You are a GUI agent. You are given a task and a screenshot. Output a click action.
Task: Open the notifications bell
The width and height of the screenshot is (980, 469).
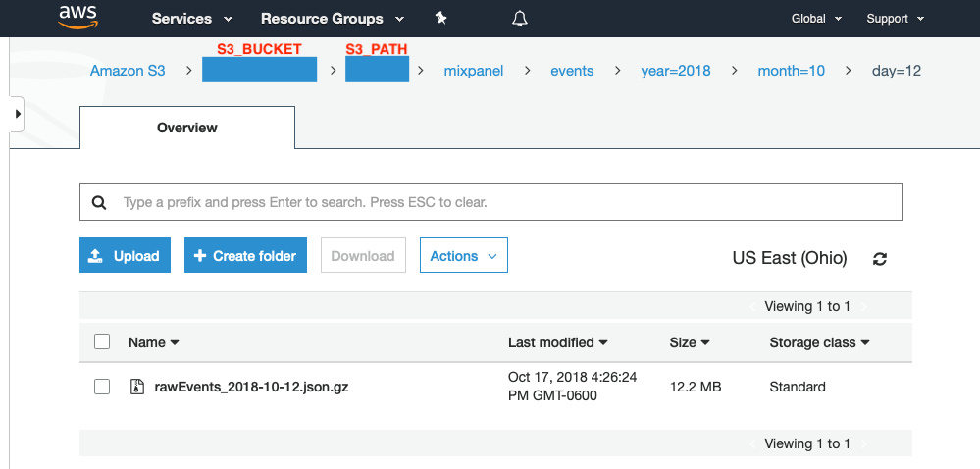[x=519, y=19]
